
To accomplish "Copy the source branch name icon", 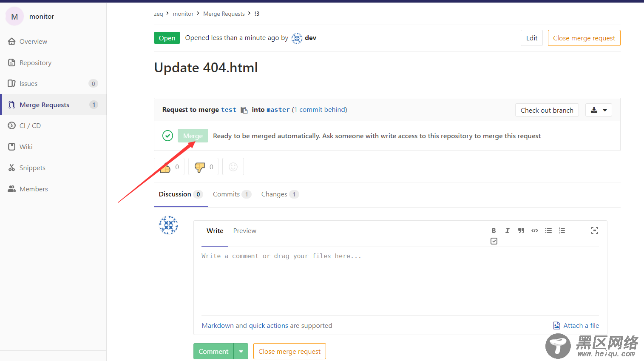I will (244, 110).
